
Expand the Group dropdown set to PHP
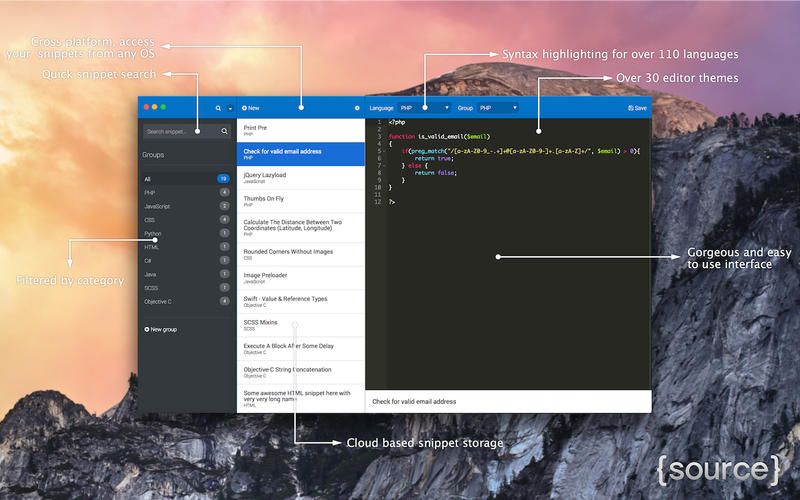click(498, 108)
